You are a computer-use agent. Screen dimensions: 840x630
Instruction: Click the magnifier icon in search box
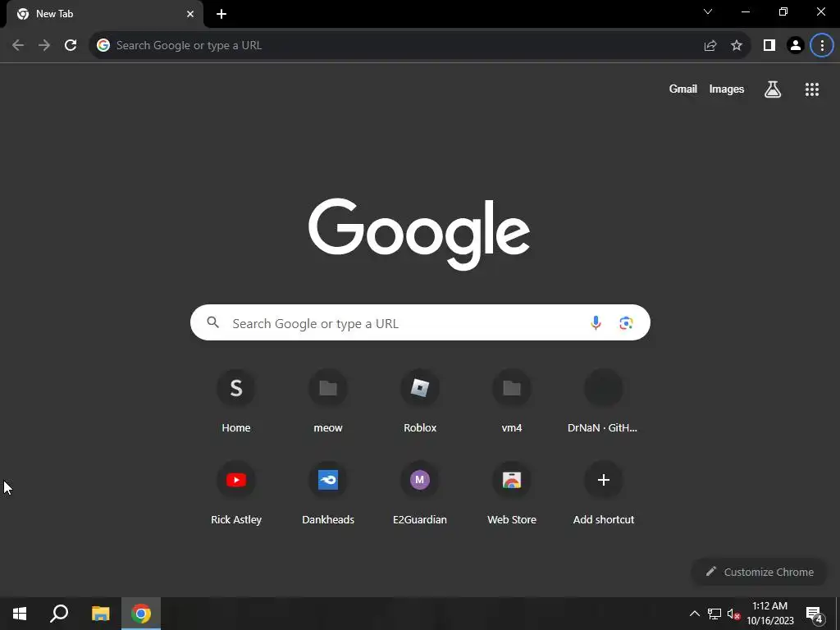[x=213, y=322]
